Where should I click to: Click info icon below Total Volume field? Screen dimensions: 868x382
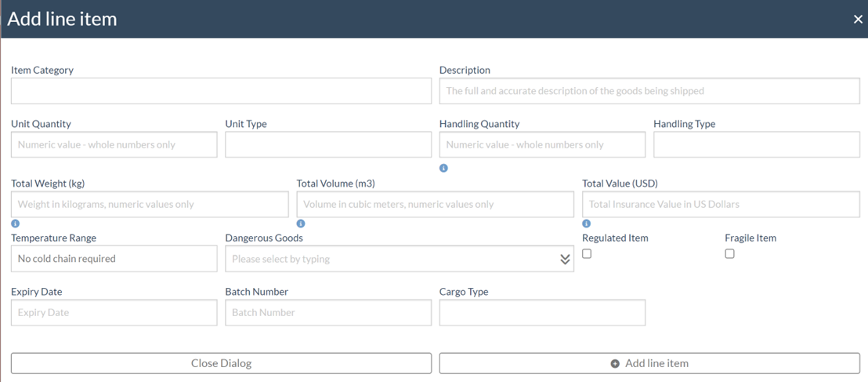[301, 224]
